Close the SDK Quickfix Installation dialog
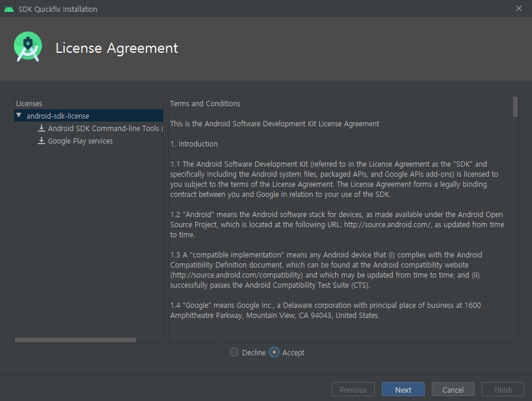 pyautogui.click(x=519, y=8)
